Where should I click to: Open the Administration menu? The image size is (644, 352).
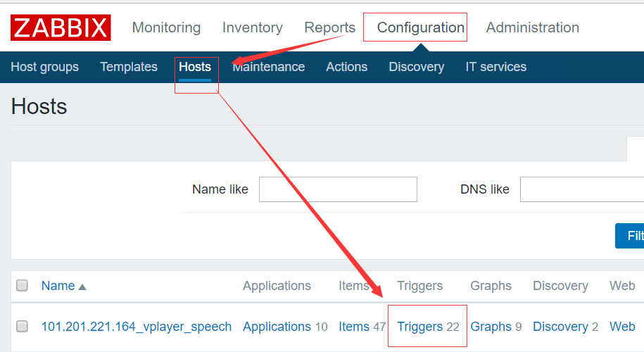click(x=533, y=27)
